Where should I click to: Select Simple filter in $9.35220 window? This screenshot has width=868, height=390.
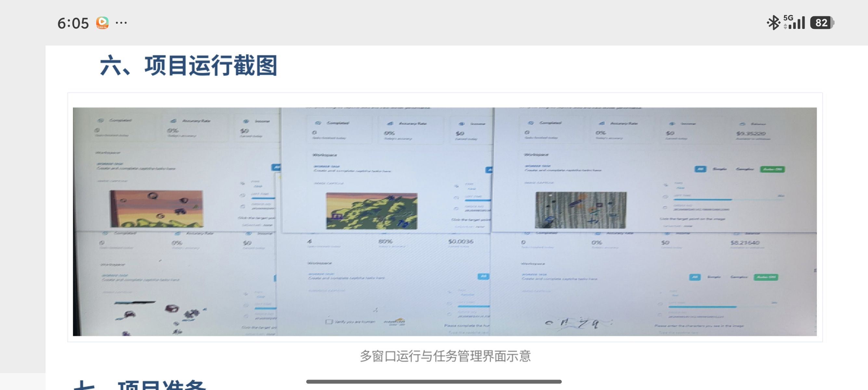pos(720,169)
